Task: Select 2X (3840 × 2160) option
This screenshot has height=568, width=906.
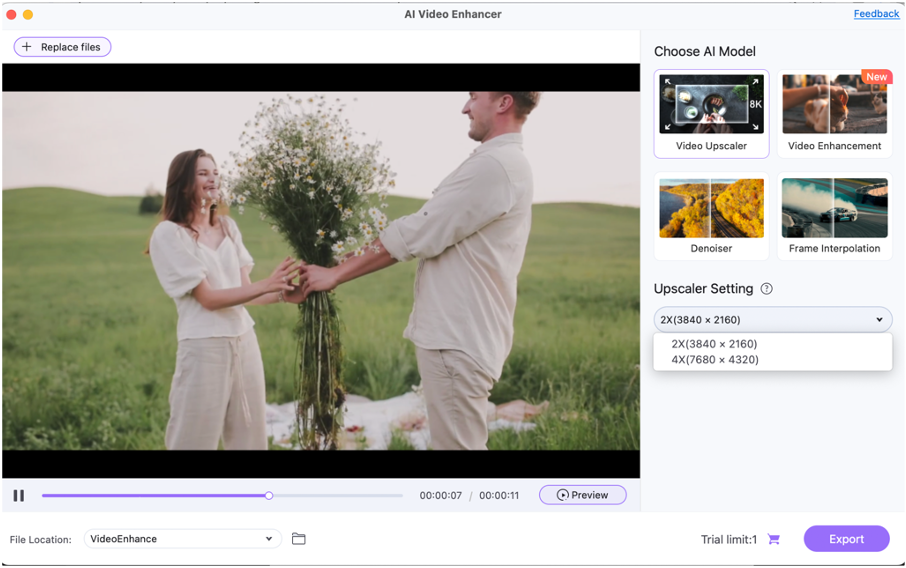Action: 714,344
